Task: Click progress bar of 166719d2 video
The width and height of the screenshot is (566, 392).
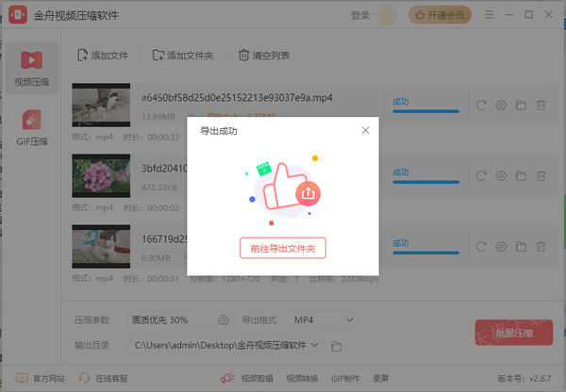Action: click(426, 253)
